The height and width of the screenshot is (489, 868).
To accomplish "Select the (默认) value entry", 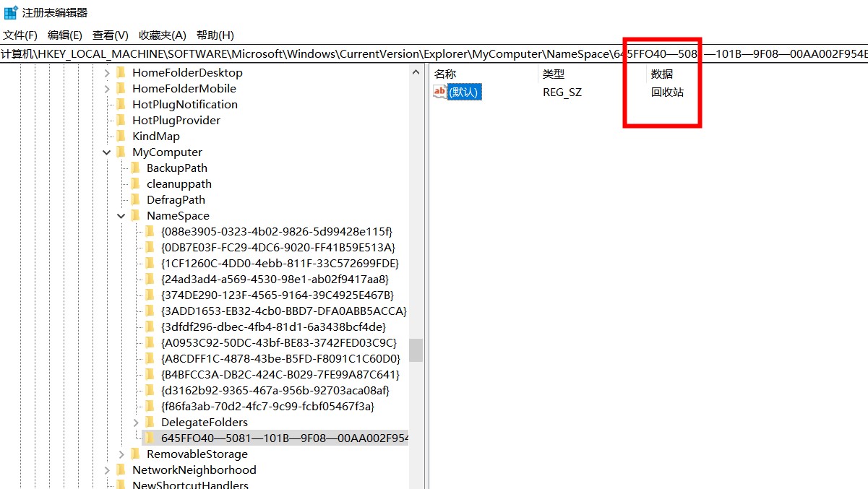I will (x=463, y=92).
